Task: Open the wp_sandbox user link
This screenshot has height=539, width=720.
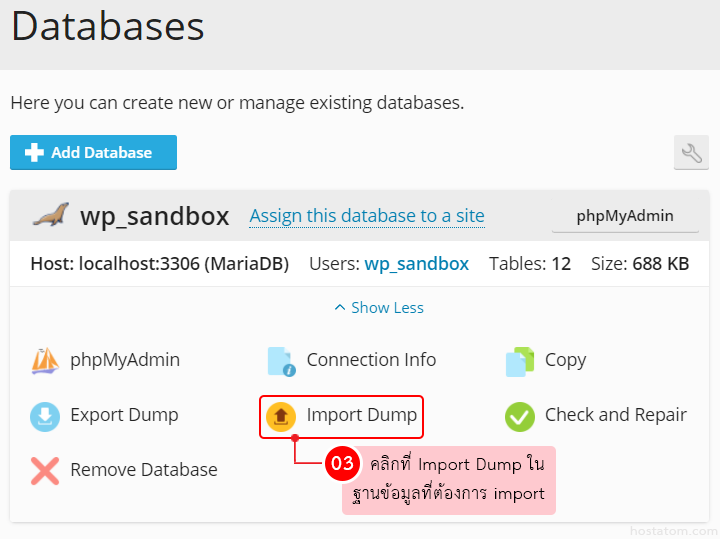Action: tap(416, 264)
